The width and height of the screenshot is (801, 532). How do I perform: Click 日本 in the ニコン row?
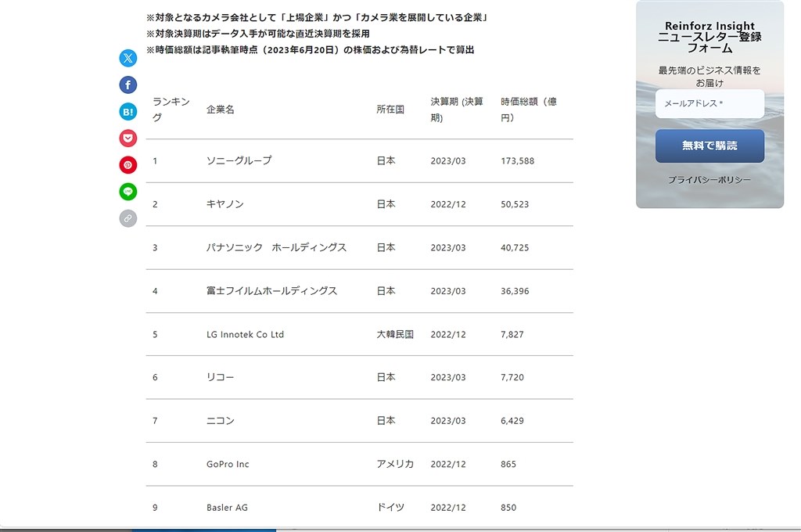click(386, 421)
